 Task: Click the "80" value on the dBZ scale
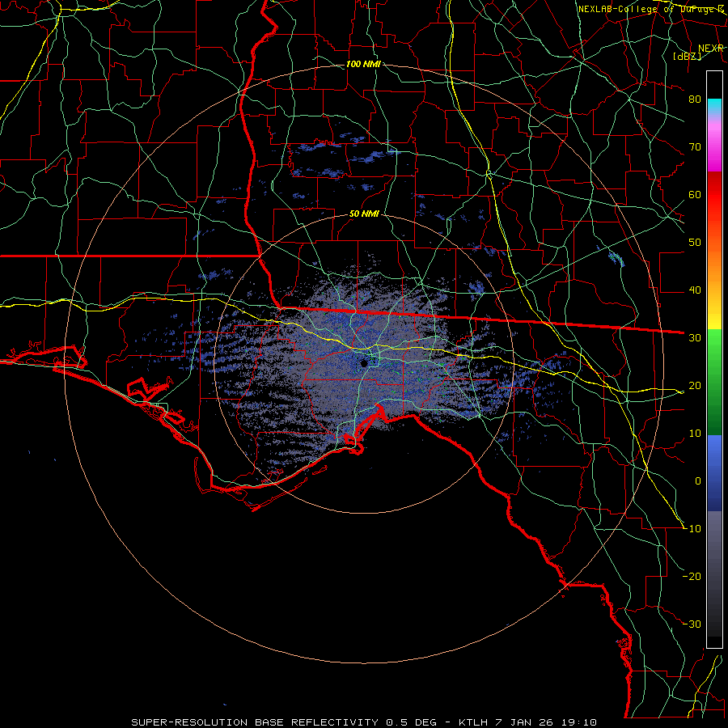tap(695, 99)
